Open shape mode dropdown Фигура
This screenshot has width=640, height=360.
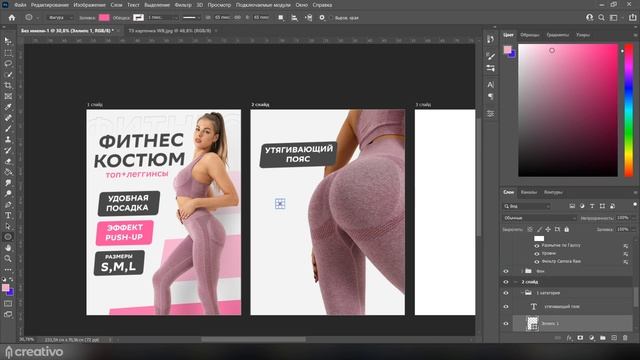(x=60, y=18)
